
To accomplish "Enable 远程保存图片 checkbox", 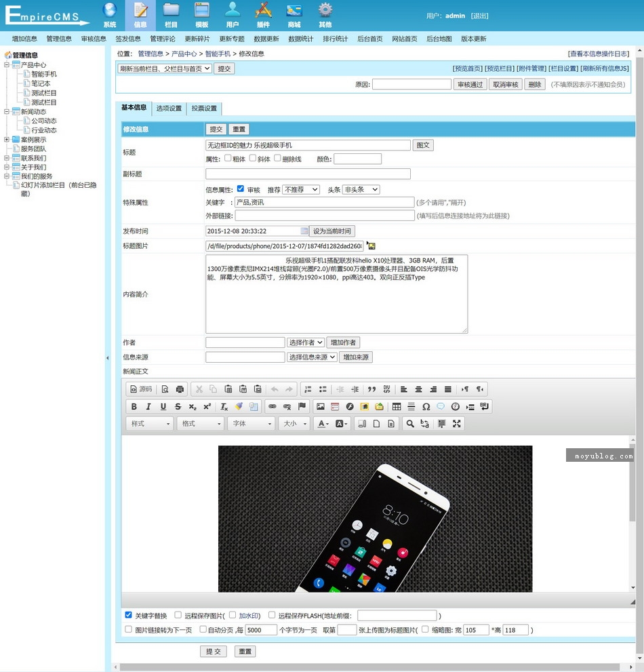I will pyautogui.click(x=178, y=615).
